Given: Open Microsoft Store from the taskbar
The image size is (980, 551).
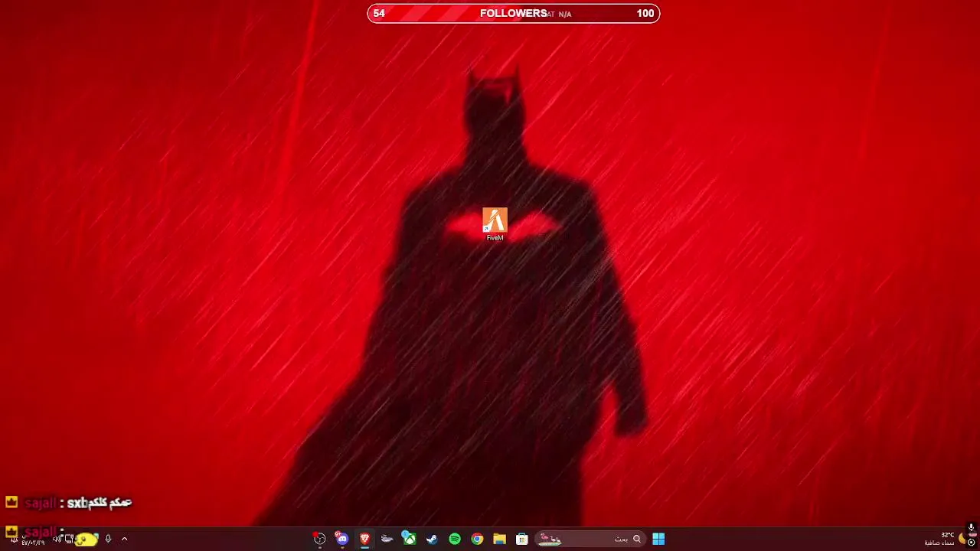Looking at the screenshot, I should 522,539.
